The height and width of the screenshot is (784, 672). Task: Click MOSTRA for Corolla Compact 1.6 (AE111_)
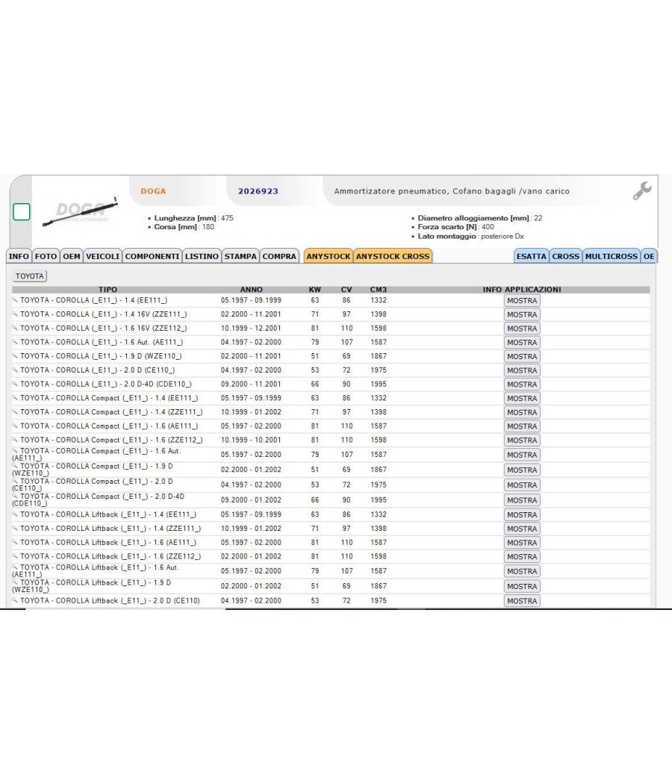pyautogui.click(x=522, y=426)
